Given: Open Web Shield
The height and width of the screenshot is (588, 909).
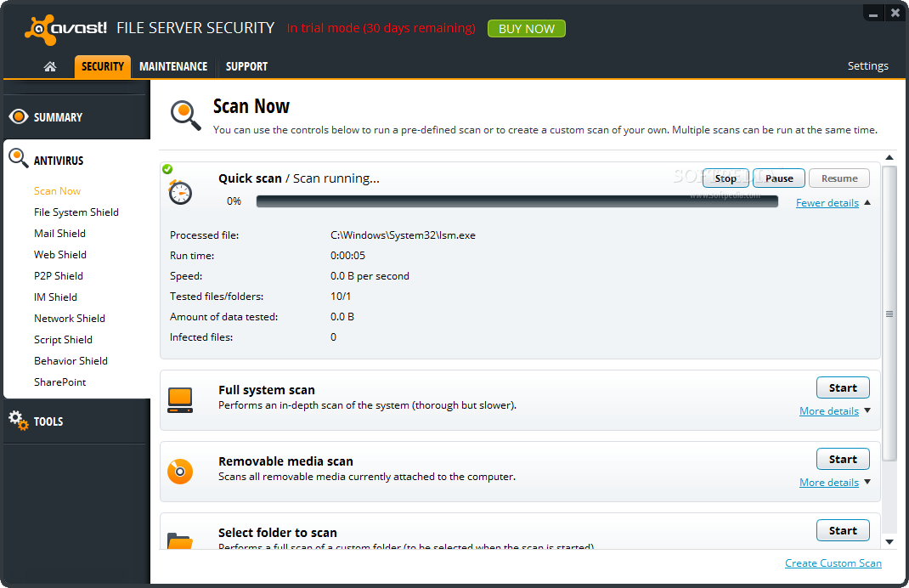Looking at the screenshot, I should (x=59, y=255).
